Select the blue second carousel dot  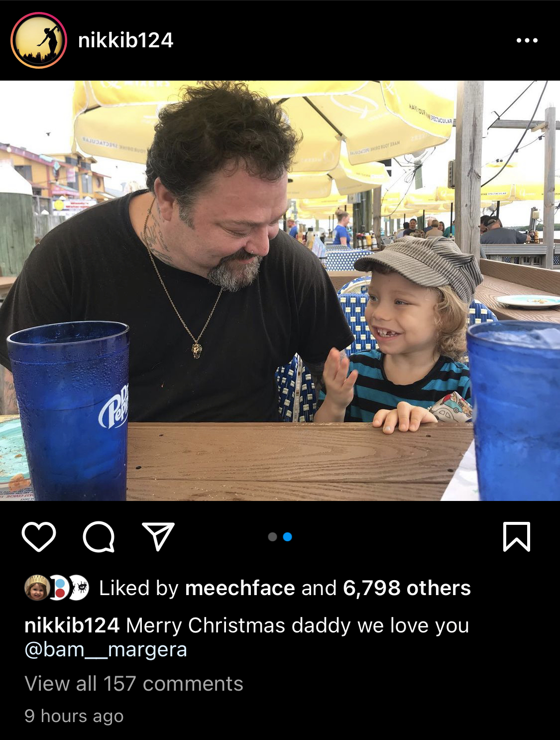click(287, 537)
